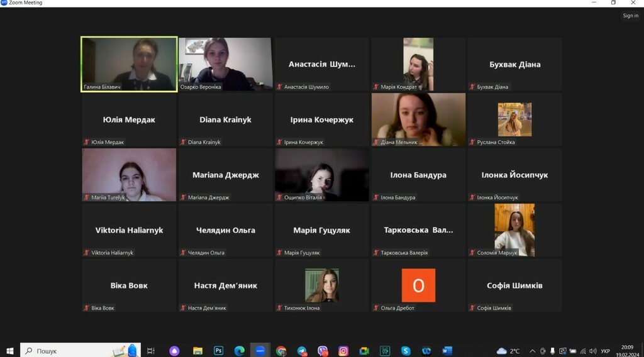Open the 2°C weather widget

click(508, 351)
